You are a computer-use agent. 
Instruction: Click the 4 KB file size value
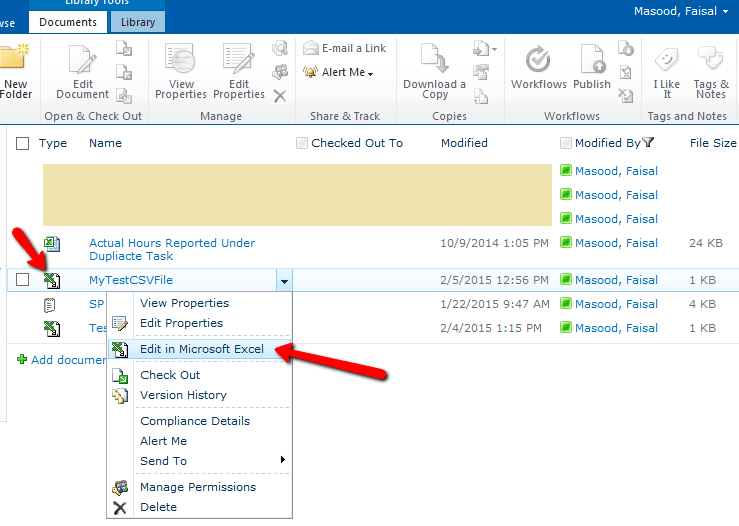click(x=702, y=304)
